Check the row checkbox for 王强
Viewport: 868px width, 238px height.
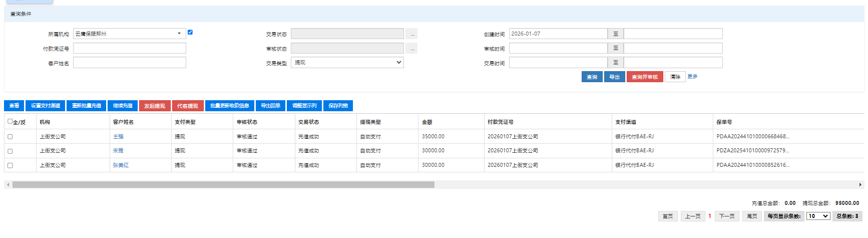coord(10,137)
